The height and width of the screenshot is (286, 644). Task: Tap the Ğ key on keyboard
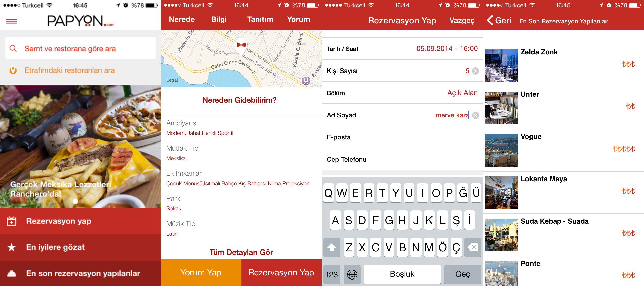463,193
